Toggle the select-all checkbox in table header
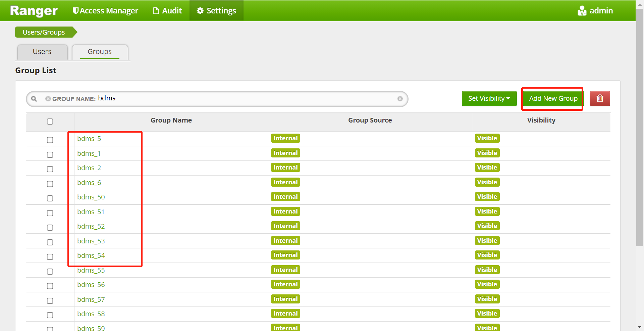The width and height of the screenshot is (644, 331). point(50,122)
